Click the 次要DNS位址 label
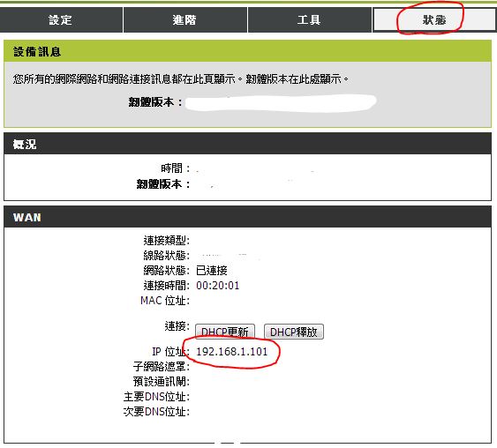 [156, 412]
